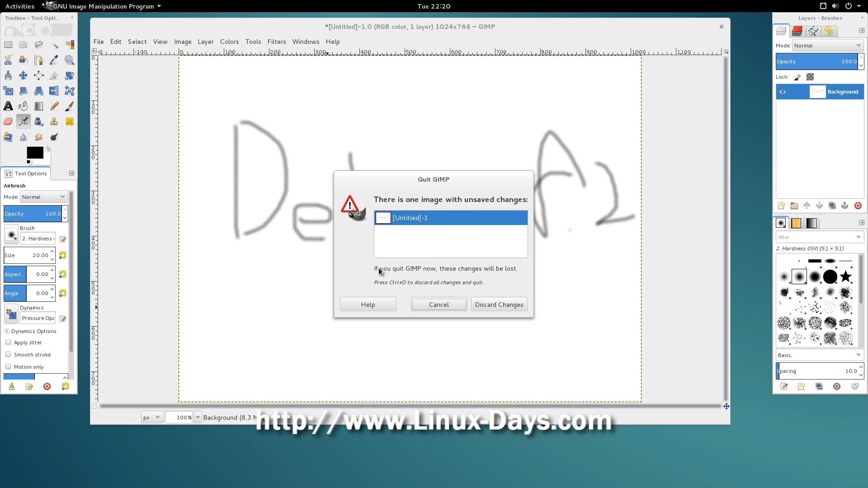Viewport: 868px width, 488px height.
Task: Toggle link size to brush default
Action: 62,255
